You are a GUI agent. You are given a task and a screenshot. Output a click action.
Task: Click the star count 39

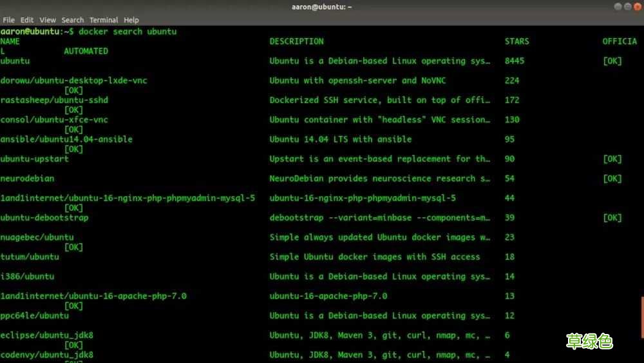[x=509, y=218]
